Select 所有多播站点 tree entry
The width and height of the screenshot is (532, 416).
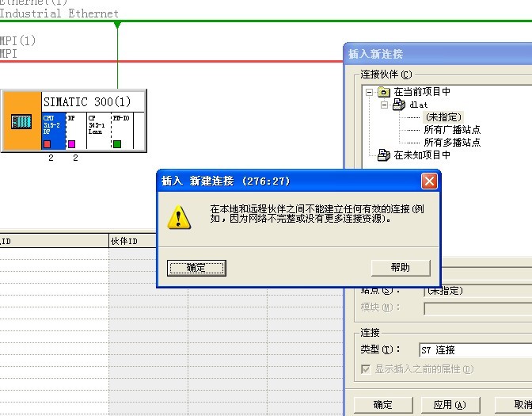point(452,143)
